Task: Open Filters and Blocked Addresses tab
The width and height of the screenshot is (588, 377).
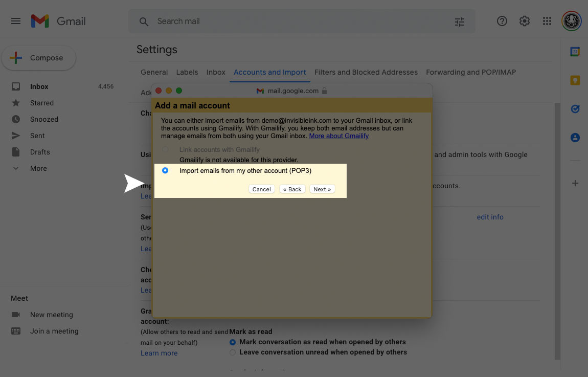Action: (366, 72)
